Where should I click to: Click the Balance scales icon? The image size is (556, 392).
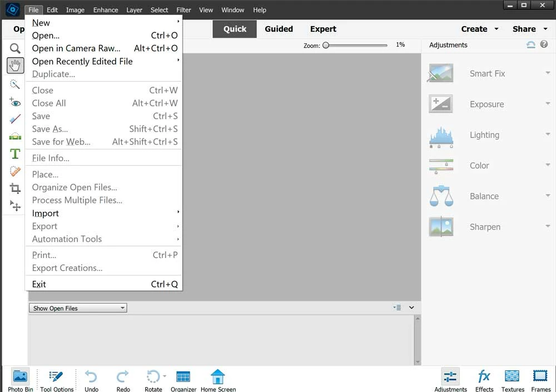point(441,196)
